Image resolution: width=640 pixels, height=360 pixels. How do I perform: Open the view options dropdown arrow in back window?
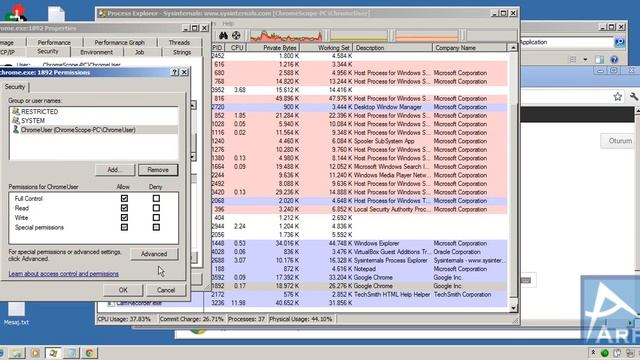click(585, 60)
